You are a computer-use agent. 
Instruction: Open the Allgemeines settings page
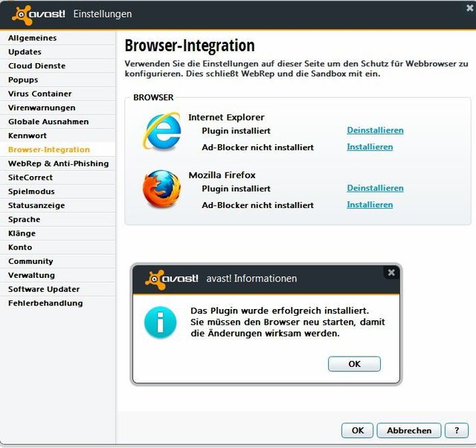(58, 38)
